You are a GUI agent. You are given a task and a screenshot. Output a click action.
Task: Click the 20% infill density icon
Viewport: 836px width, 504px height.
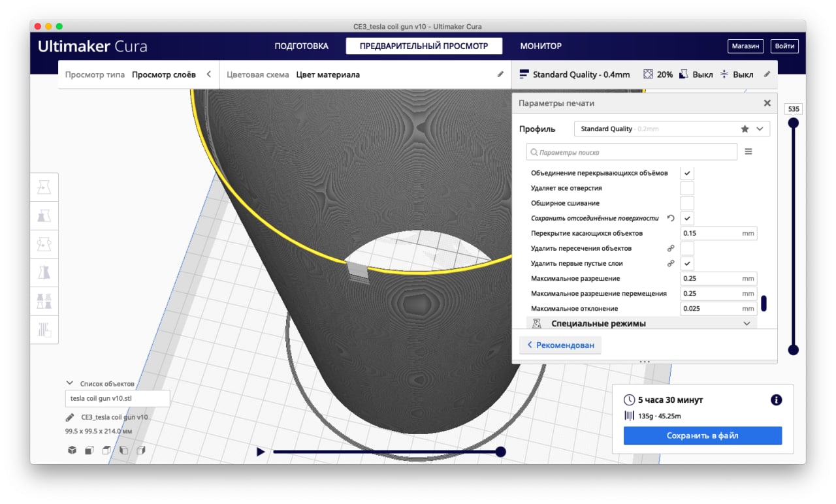click(648, 74)
